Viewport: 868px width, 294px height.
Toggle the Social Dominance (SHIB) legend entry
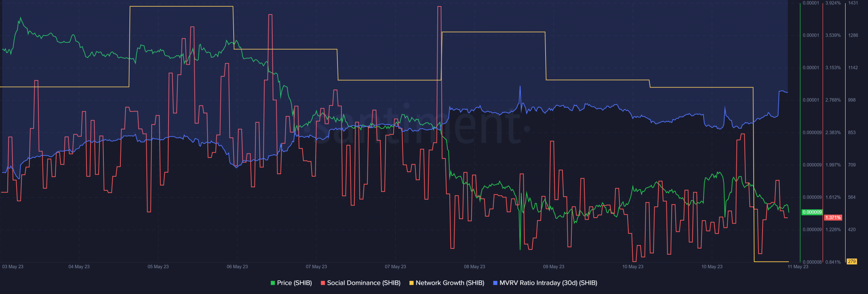(360, 283)
